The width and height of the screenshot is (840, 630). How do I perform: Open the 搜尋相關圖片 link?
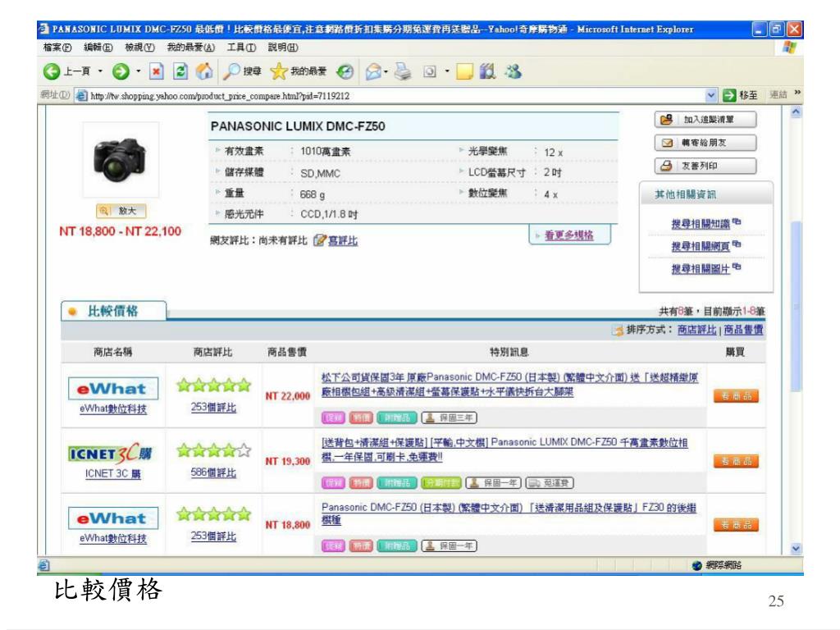(701, 268)
